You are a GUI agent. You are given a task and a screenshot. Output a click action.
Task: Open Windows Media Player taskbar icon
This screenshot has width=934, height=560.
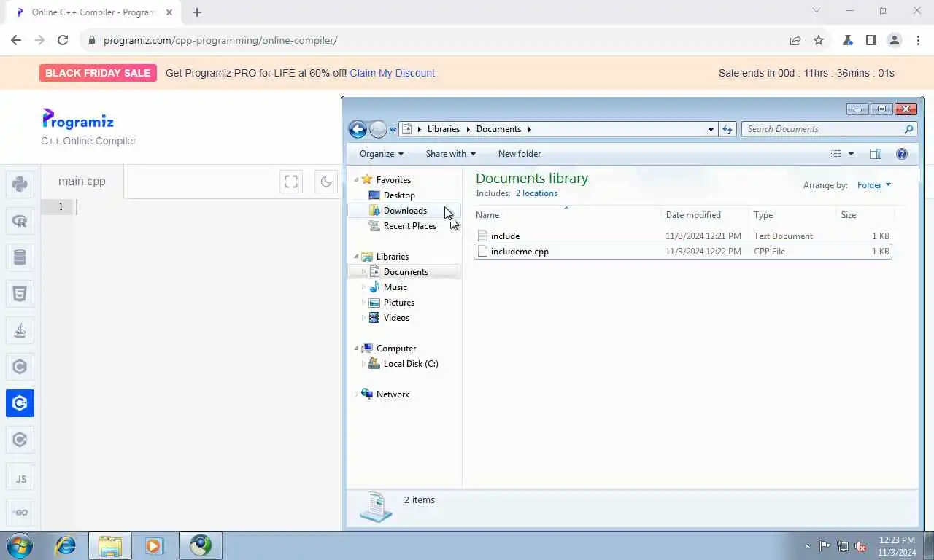tap(154, 545)
